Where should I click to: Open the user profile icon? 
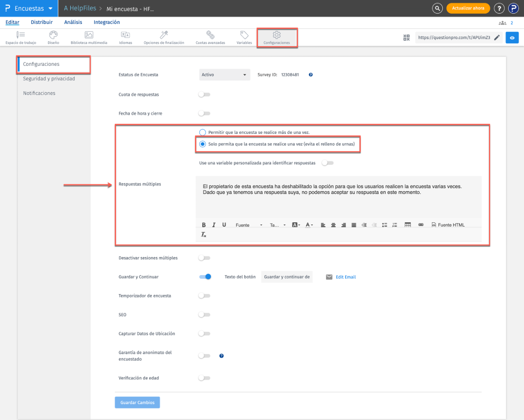click(514, 8)
